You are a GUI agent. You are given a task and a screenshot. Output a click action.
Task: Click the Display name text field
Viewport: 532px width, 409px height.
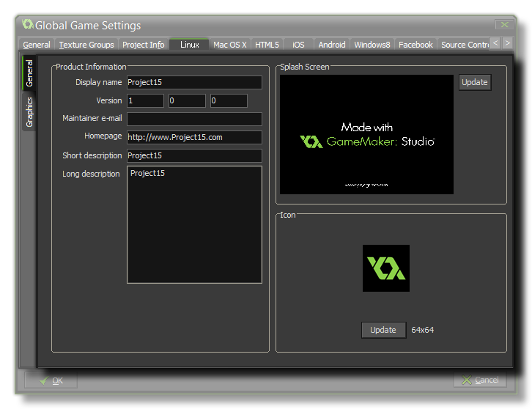point(194,82)
